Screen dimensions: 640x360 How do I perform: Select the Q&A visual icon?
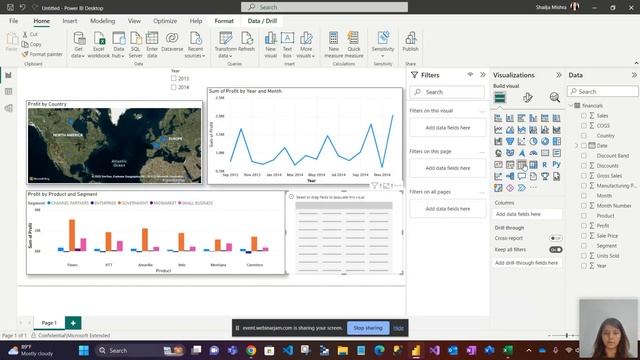click(522, 176)
